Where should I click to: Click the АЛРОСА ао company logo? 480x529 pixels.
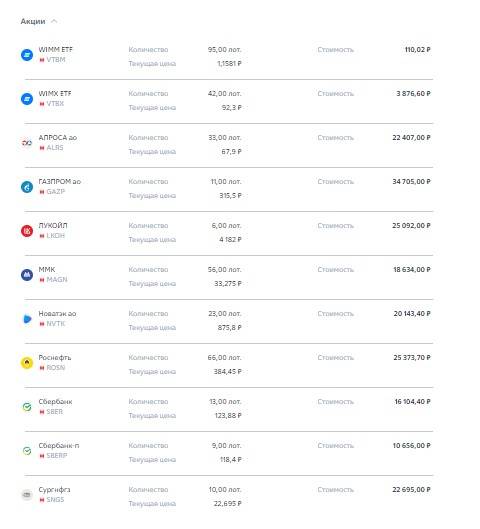tap(27, 143)
